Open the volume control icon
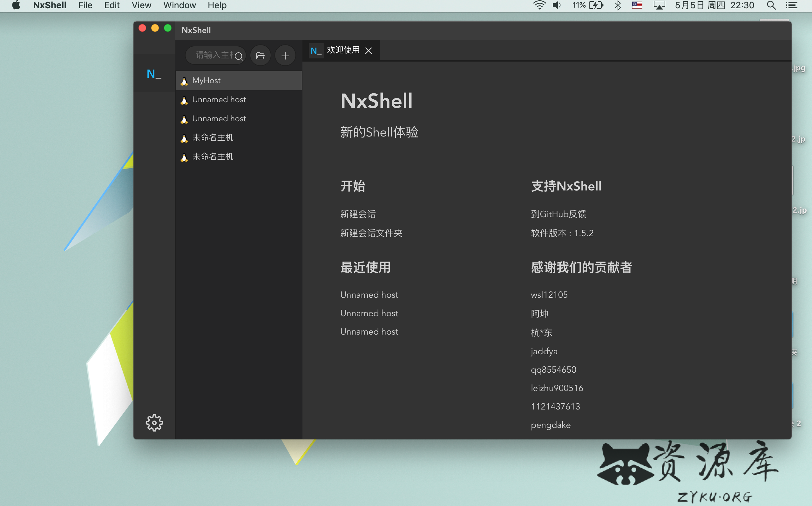Image resolution: width=812 pixels, height=506 pixels. [x=557, y=5]
